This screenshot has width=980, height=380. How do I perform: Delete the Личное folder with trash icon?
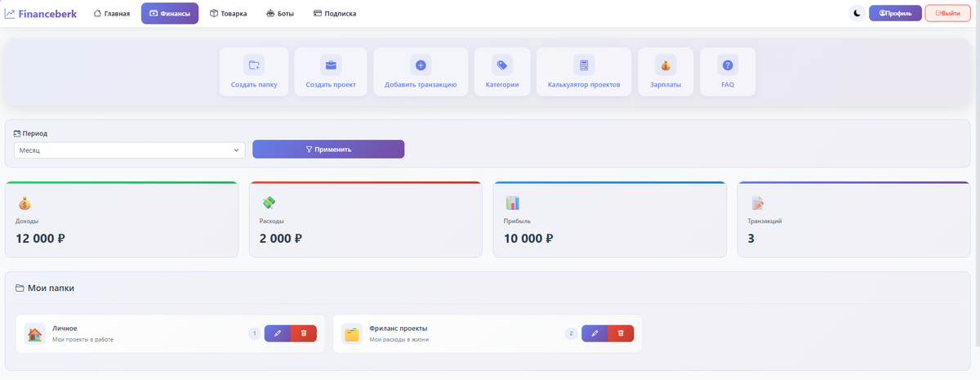click(x=304, y=333)
